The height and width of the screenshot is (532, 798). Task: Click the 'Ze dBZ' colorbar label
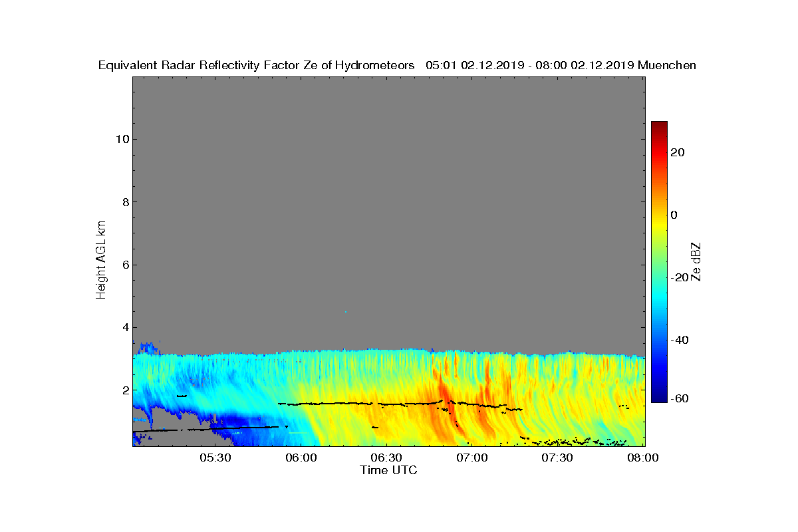tap(697, 262)
